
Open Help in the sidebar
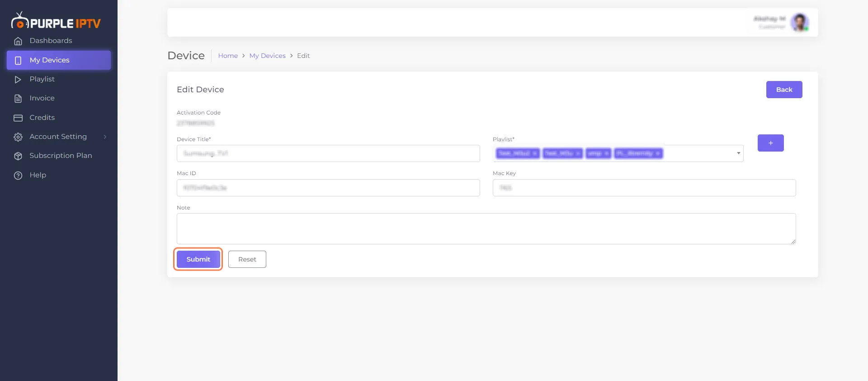pyautogui.click(x=59, y=175)
